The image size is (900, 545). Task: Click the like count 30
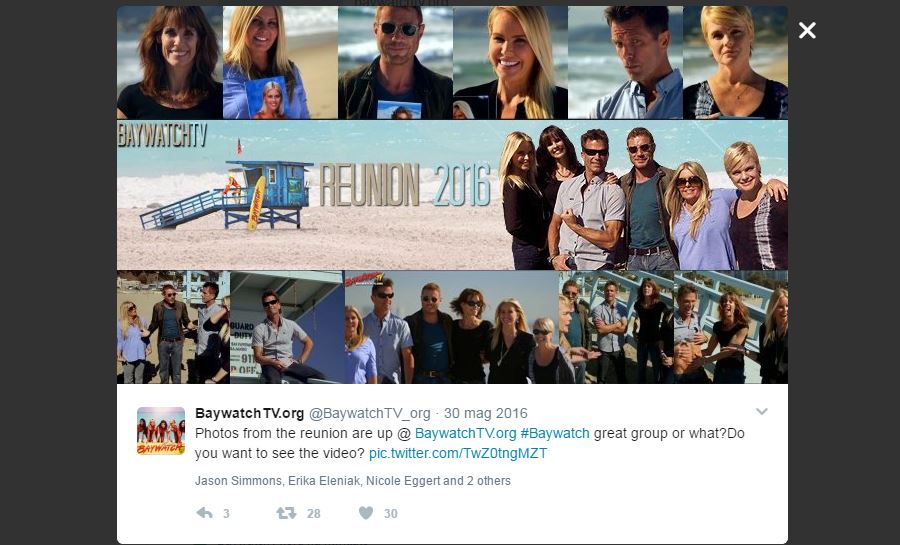pos(391,513)
